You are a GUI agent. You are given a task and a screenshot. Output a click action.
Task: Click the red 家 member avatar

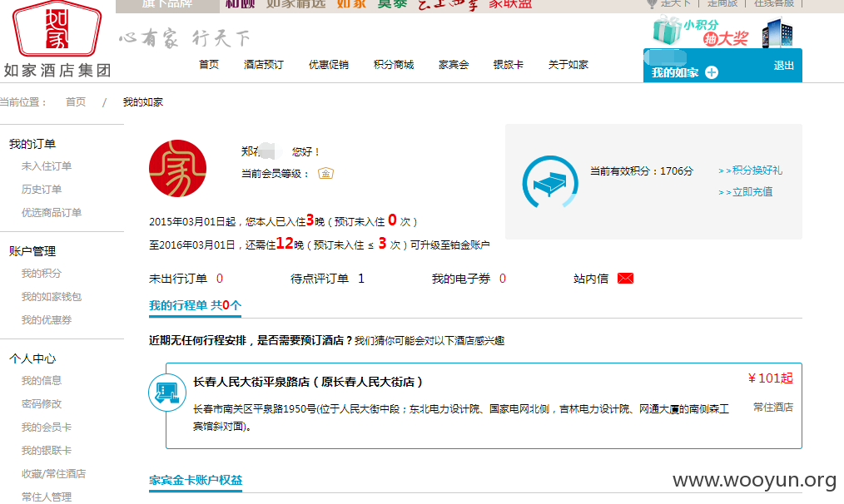tap(177, 168)
